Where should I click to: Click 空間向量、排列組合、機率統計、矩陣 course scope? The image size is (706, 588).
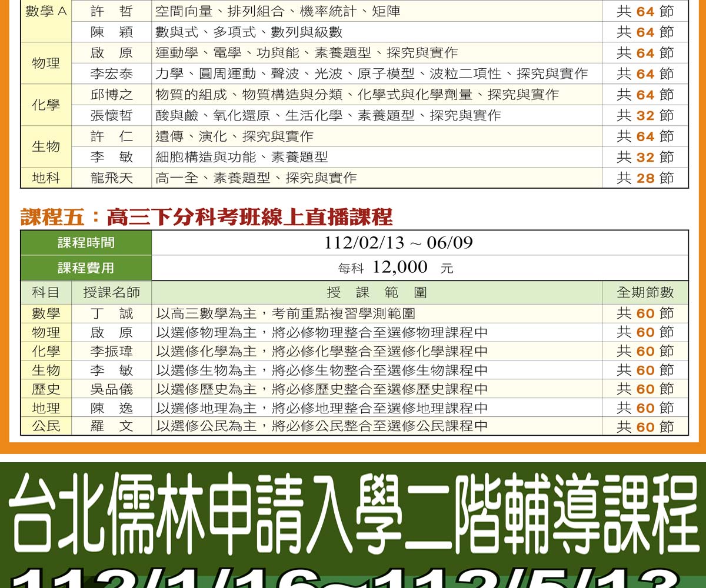[278, 11]
